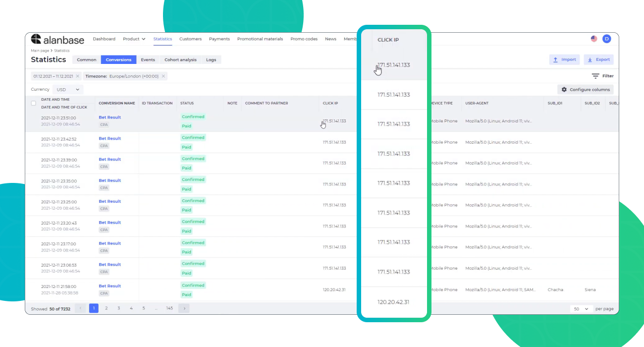Open the user avatar D menu

pyautogui.click(x=606, y=39)
